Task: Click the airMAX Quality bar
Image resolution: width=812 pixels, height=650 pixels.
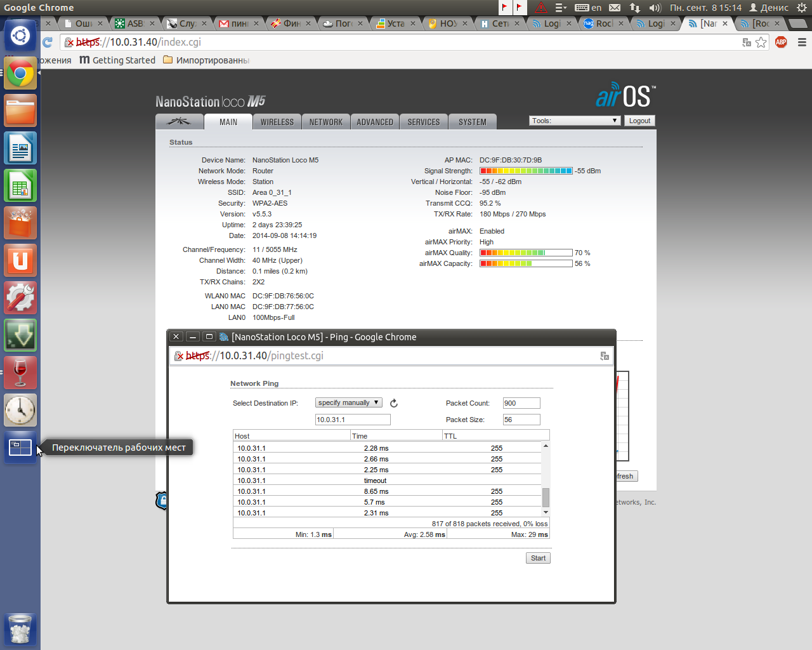Action: pos(527,253)
